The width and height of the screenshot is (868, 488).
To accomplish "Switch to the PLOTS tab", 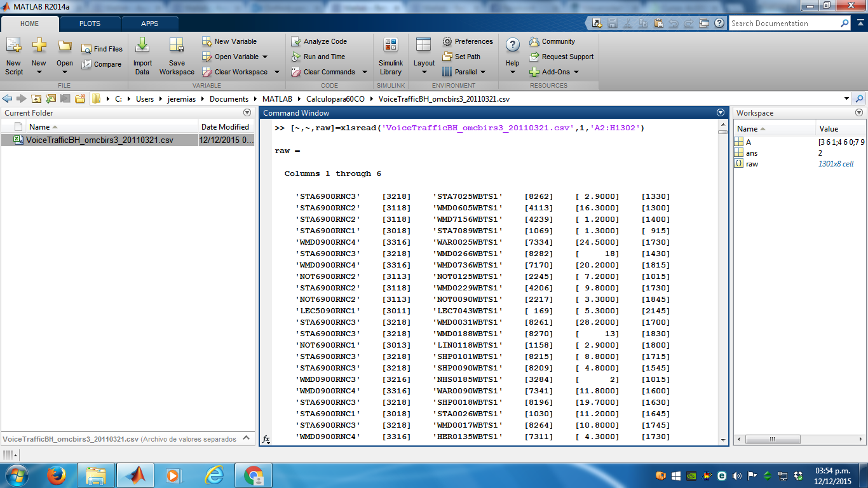I will tap(90, 24).
